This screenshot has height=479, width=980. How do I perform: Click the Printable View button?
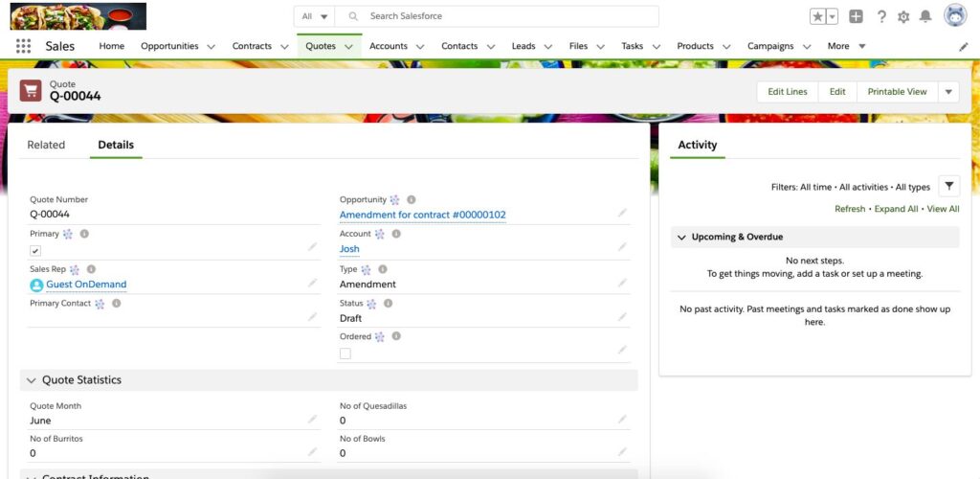pyautogui.click(x=897, y=92)
